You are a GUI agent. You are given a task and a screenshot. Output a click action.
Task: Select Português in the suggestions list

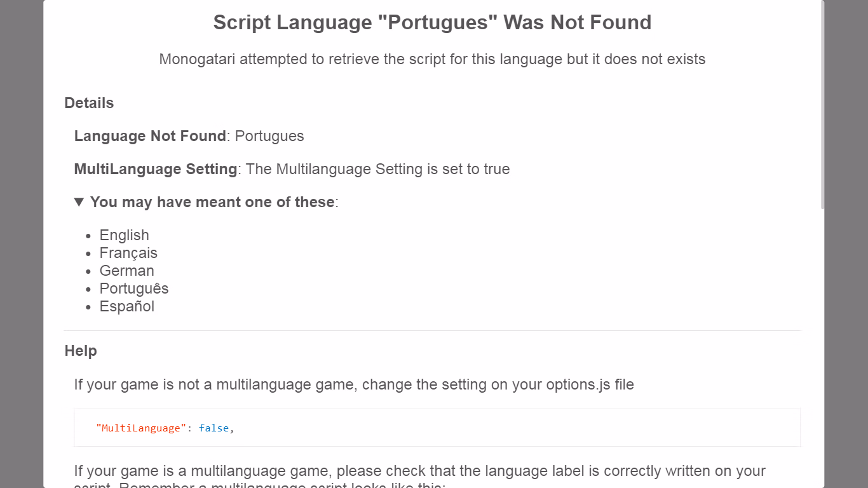(134, 288)
